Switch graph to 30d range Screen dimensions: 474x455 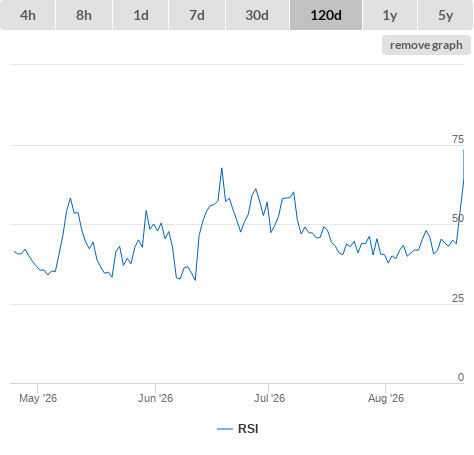click(257, 15)
